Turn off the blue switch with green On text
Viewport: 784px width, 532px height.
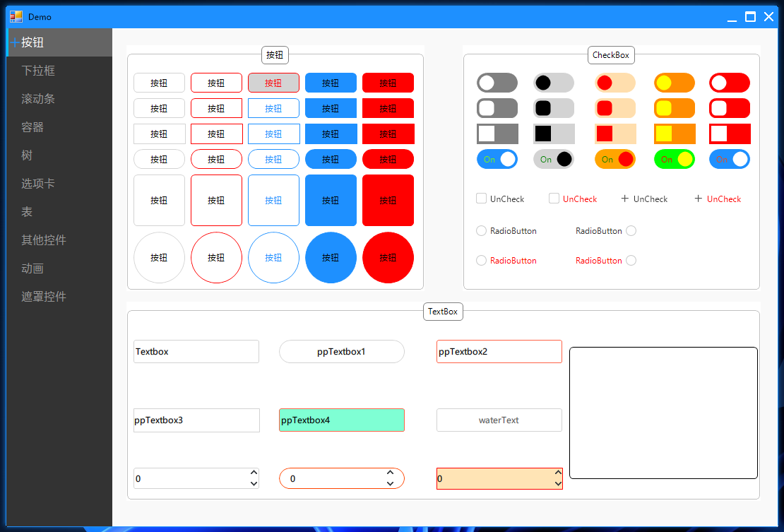click(497, 159)
